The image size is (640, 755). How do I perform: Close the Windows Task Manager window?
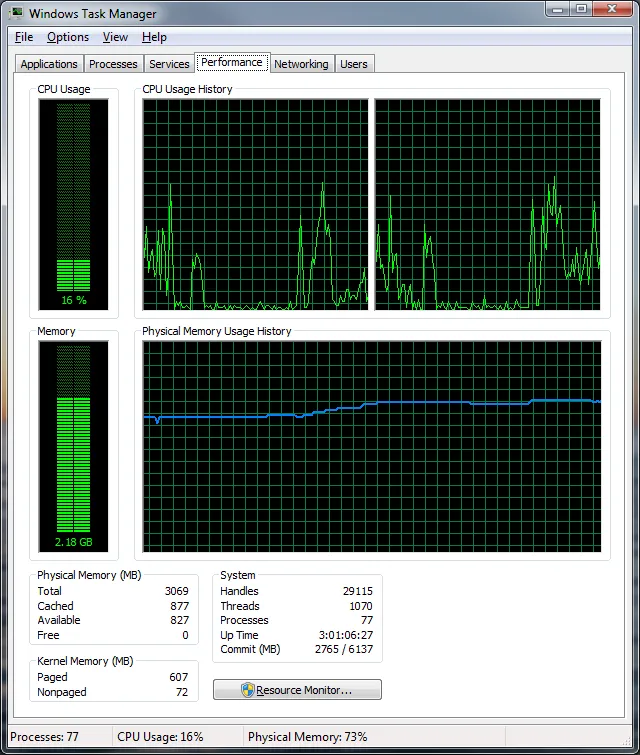(612, 9)
